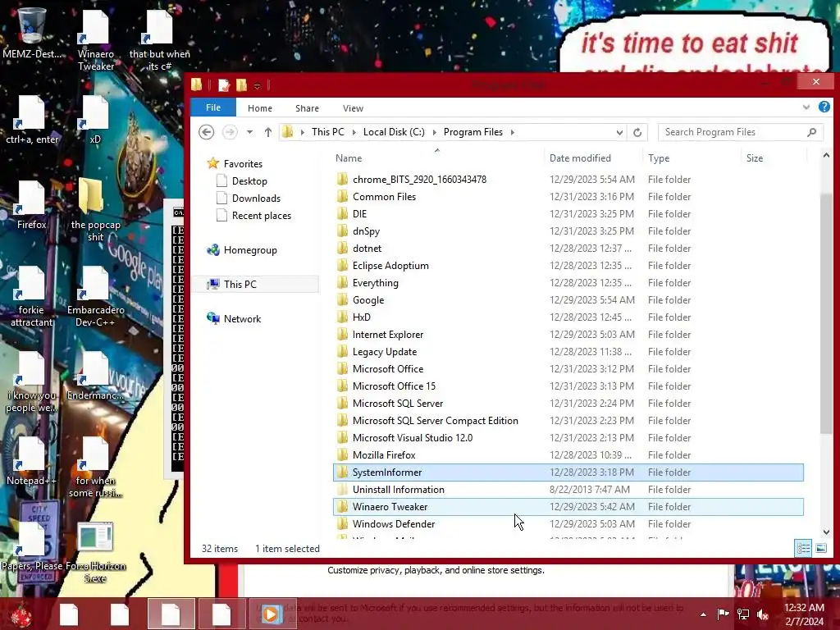Launch the Firefox desktop shortcut
This screenshot has height=630, width=840.
click(32, 205)
